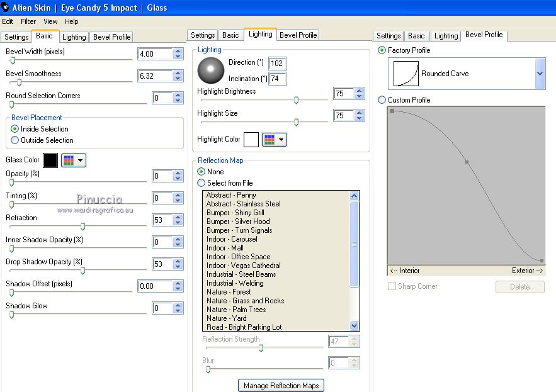Screen dimensions: 556x392
Task: Switch to Lighting tab in left panel
Action: pyautogui.click(x=74, y=37)
